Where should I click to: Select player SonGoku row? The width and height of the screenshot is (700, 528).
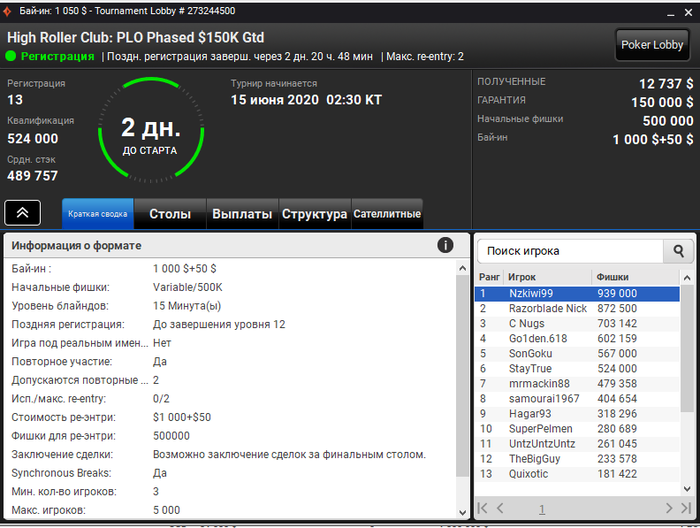click(x=577, y=353)
